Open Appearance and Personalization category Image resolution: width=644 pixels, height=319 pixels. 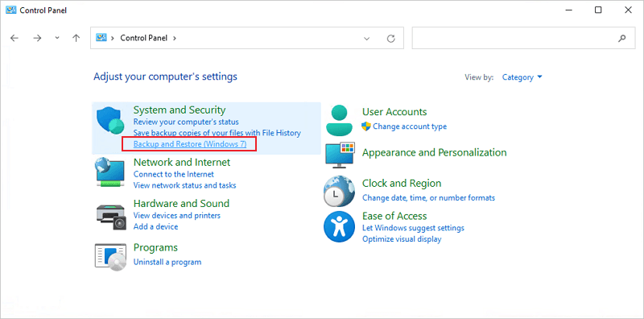(x=435, y=152)
